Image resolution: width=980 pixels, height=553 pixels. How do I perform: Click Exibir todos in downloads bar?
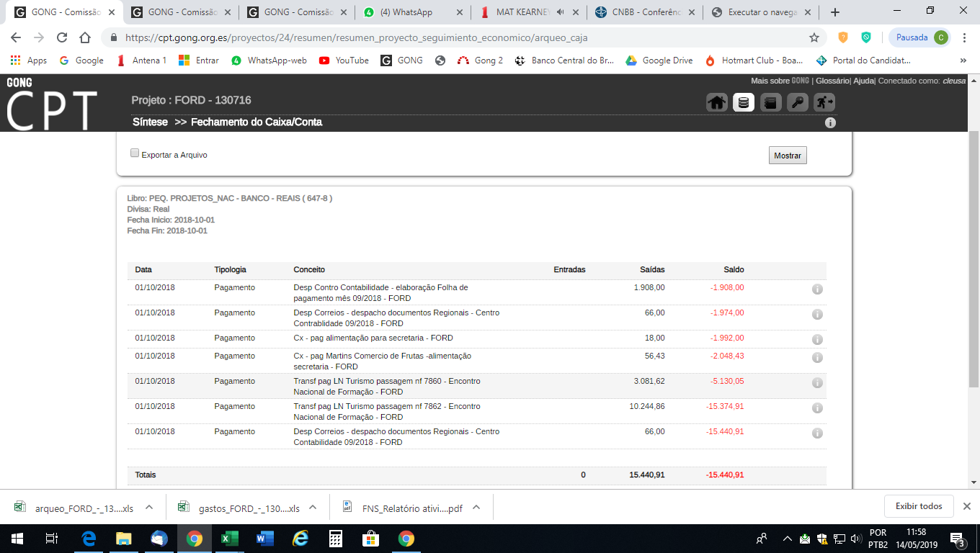(919, 506)
